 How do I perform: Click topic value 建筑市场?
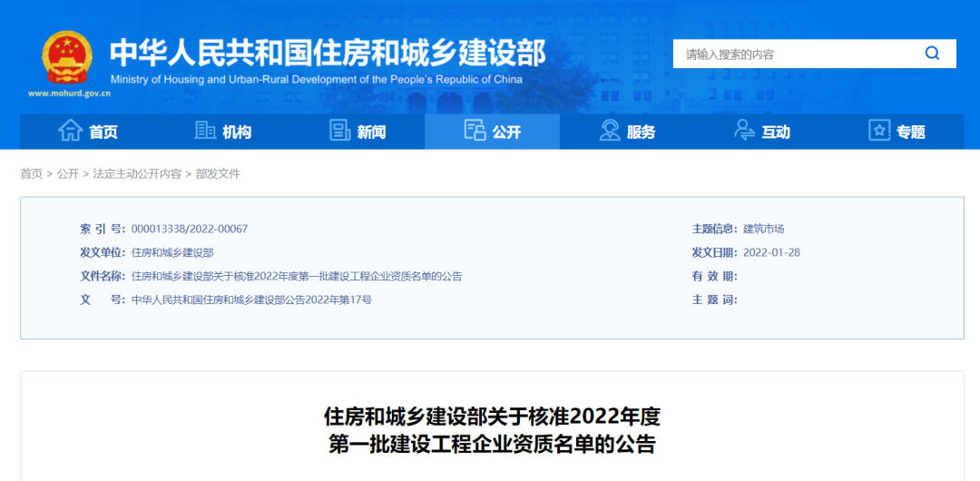tap(763, 229)
